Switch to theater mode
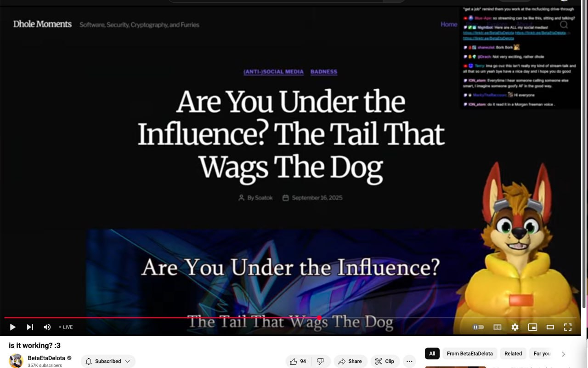The width and height of the screenshot is (588, 368). (x=550, y=327)
